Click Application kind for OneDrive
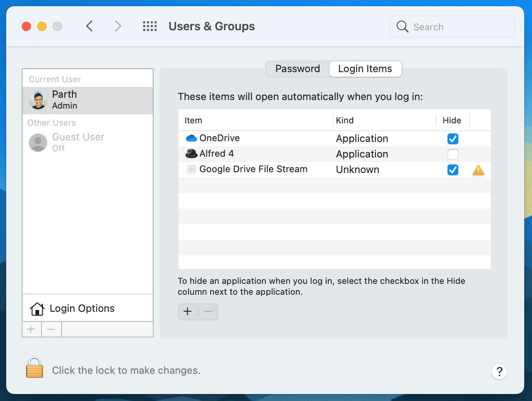The width and height of the screenshot is (532, 401). click(x=362, y=138)
